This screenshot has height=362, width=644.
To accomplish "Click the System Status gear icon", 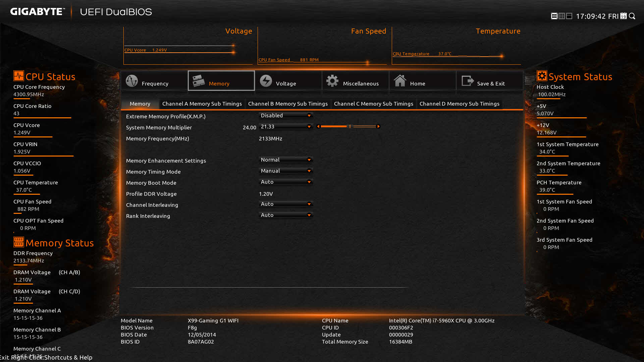I will (542, 76).
